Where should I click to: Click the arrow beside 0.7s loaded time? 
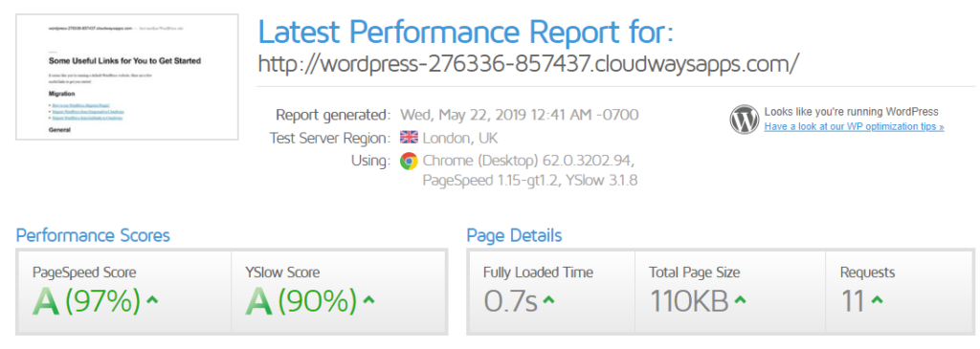coord(548,300)
